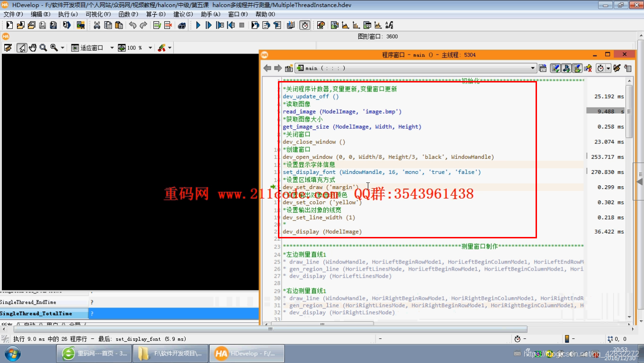The image size is (644, 363).
Task: Open the 可视化(V) menu
Action: (98, 14)
